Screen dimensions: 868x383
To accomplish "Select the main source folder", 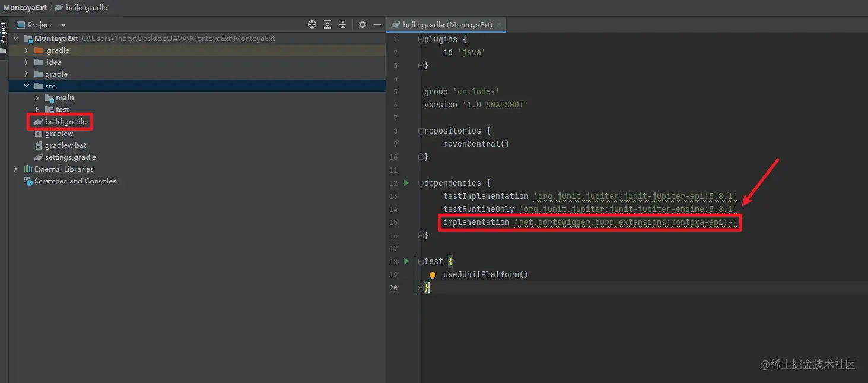I will click(x=65, y=98).
